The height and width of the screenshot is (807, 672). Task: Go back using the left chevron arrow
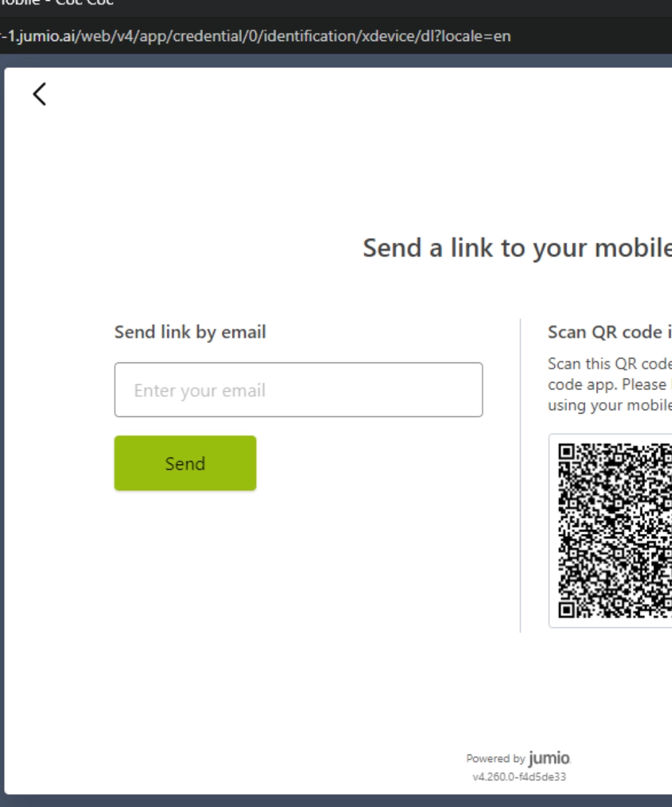40,93
